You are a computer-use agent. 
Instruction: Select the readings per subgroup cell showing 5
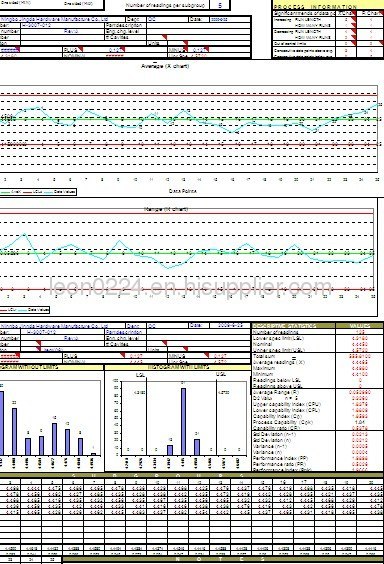coord(220,5)
